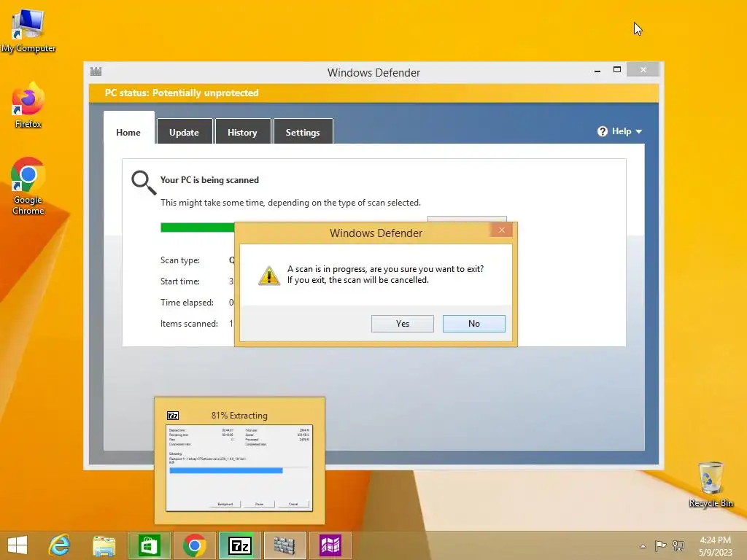Click the green scan progress bar

coord(197,227)
